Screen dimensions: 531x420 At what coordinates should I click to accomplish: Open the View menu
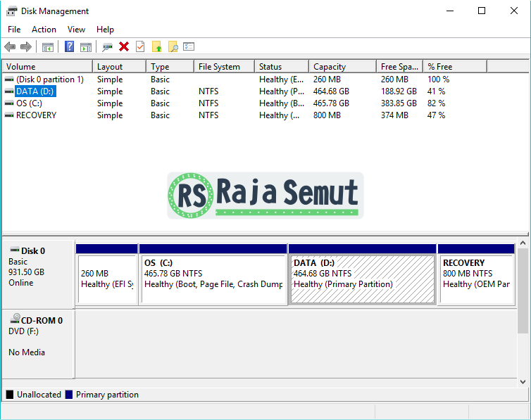76,30
